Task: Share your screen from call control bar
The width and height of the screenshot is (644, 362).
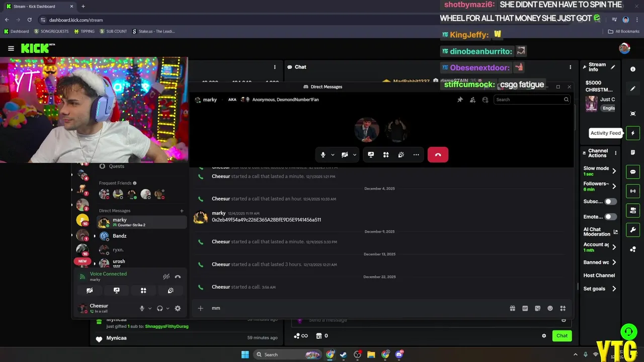Action: (371, 155)
